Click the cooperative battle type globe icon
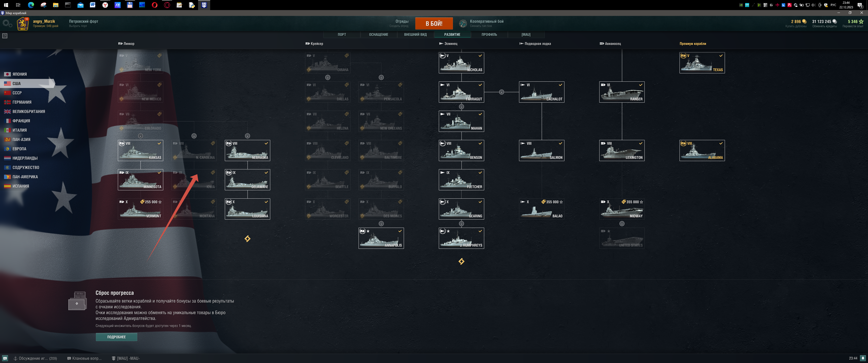The image size is (868, 363). (463, 23)
